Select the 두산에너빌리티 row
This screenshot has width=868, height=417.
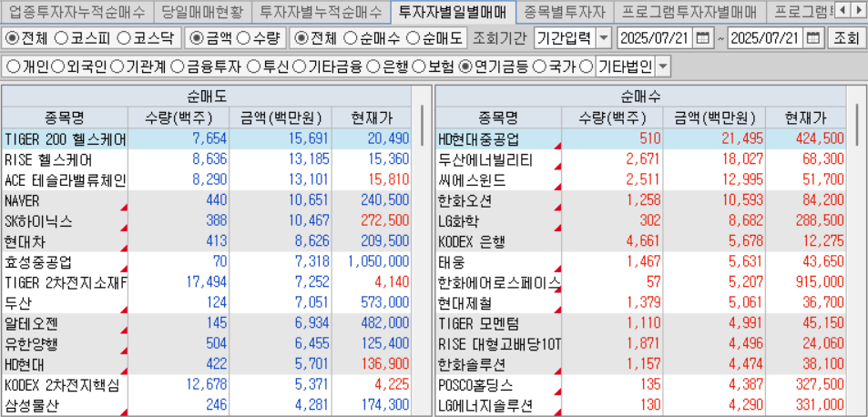[x=640, y=160]
